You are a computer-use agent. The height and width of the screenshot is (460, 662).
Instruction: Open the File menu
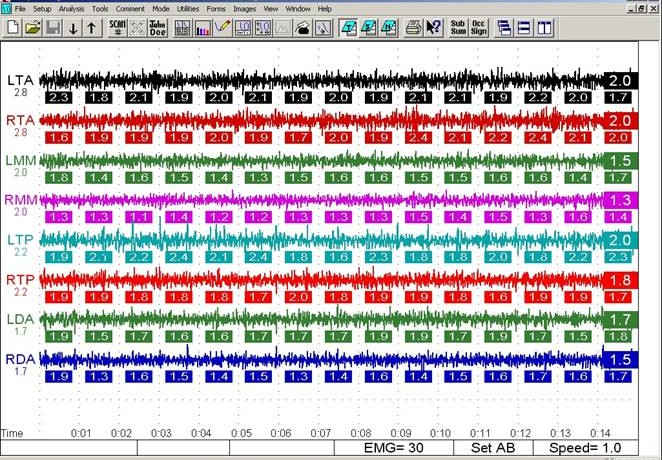point(20,8)
